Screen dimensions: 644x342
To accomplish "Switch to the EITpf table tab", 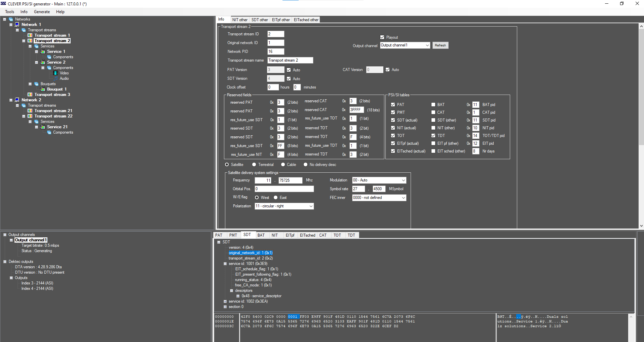I will pos(290,235).
